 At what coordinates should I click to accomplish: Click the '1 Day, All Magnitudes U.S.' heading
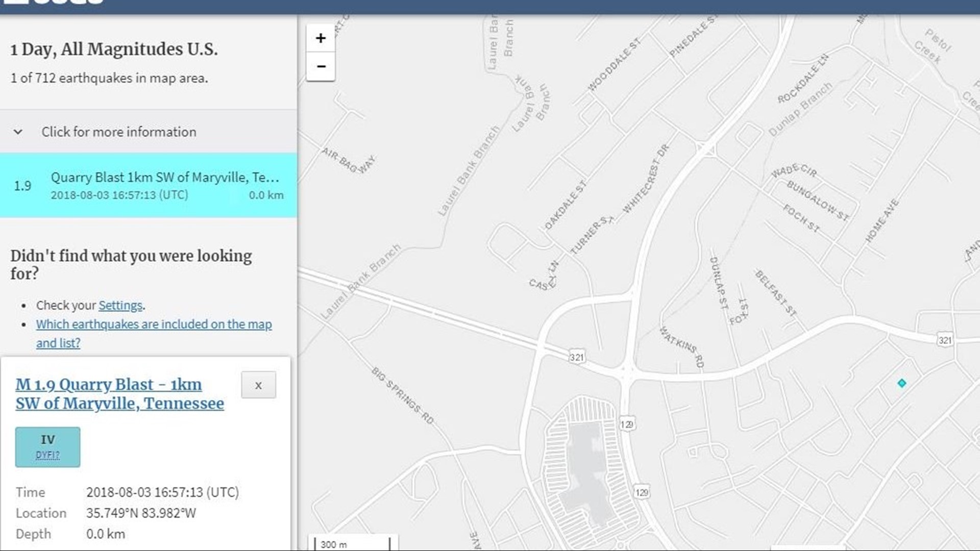click(113, 50)
